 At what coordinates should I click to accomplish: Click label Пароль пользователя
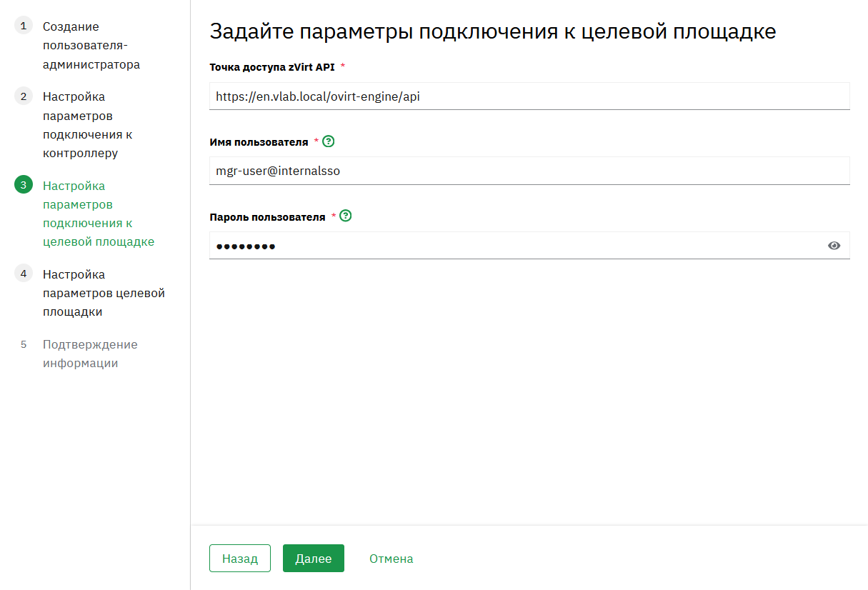(267, 216)
